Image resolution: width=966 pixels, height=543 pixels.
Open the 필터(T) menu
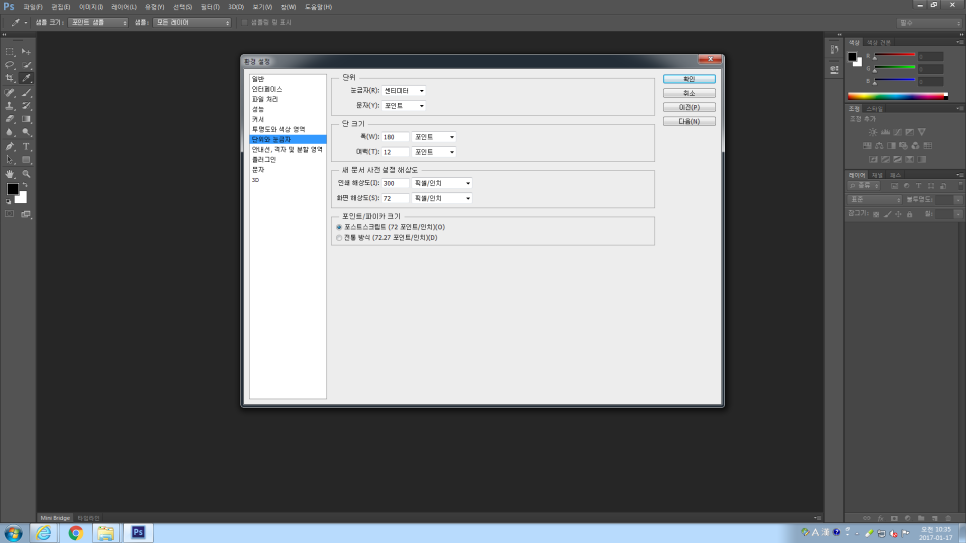210,7
